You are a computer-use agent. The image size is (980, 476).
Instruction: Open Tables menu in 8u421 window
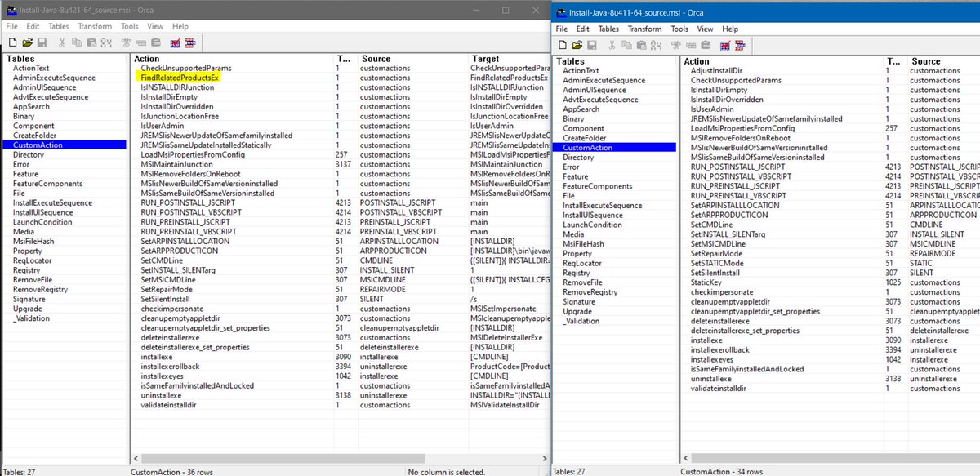(x=59, y=26)
